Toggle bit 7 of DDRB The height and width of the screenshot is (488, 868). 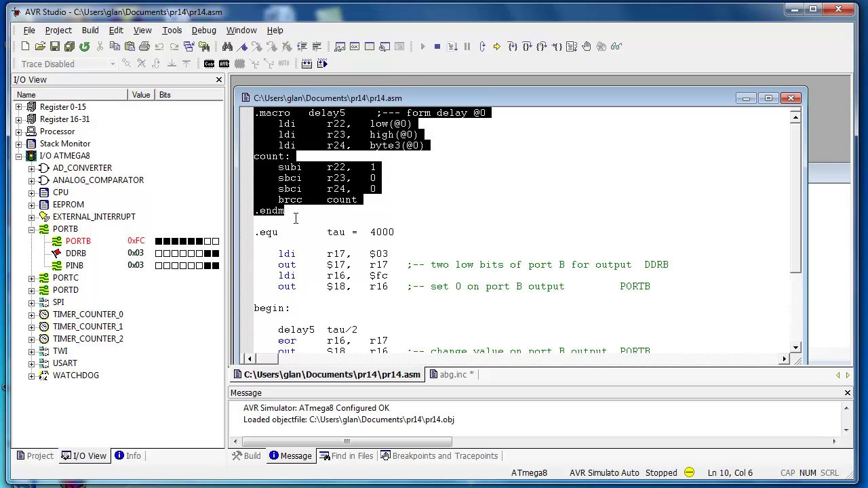[159, 253]
